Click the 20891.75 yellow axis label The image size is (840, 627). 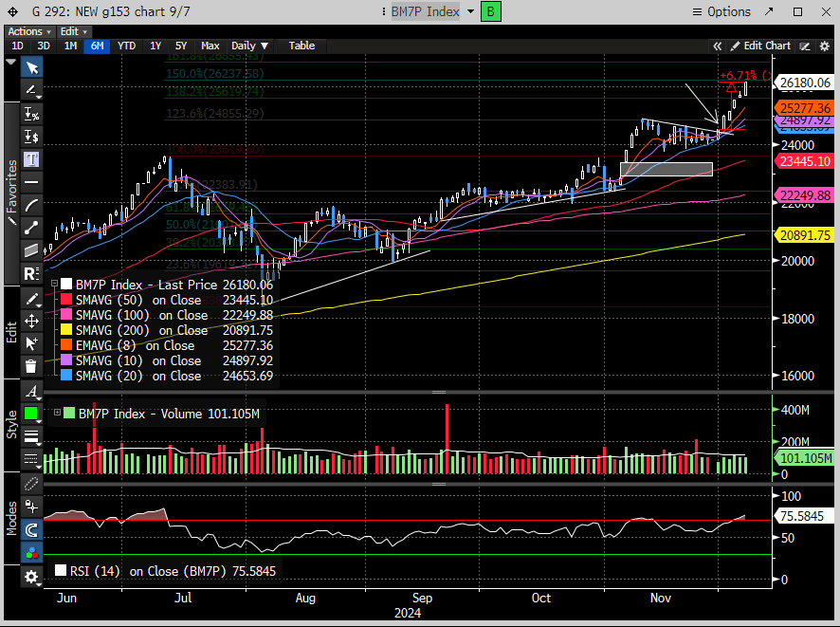[x=804, y=235]
